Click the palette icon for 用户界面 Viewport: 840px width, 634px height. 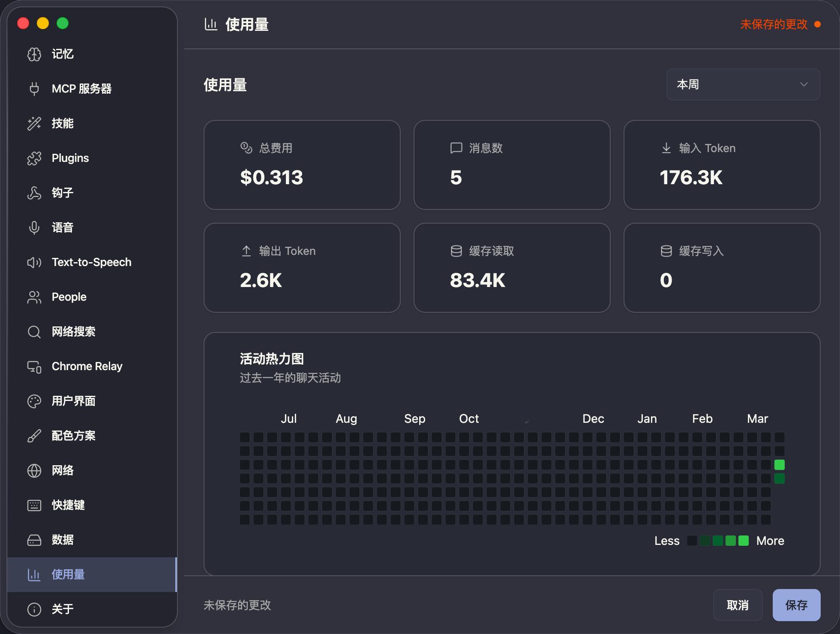(34, 401)
